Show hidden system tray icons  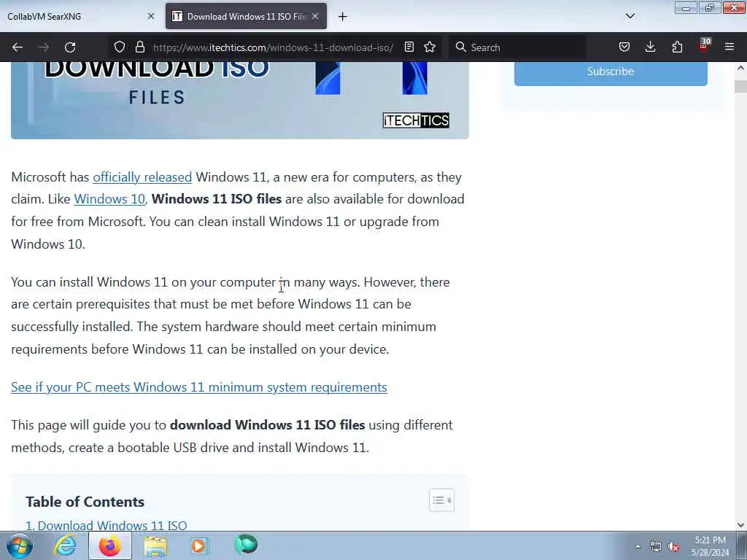pos(638,546)
